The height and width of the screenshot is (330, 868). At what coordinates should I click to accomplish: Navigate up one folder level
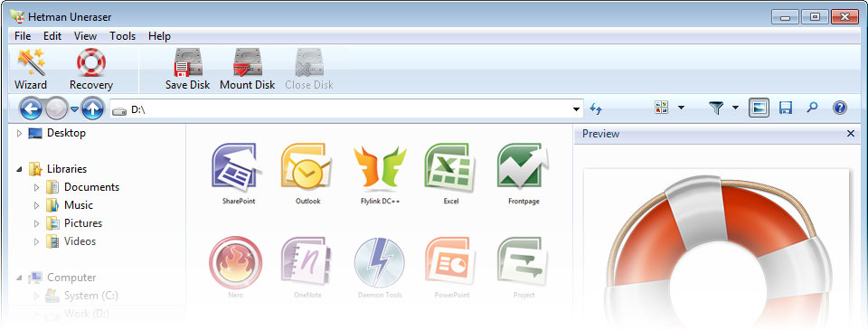92,108
